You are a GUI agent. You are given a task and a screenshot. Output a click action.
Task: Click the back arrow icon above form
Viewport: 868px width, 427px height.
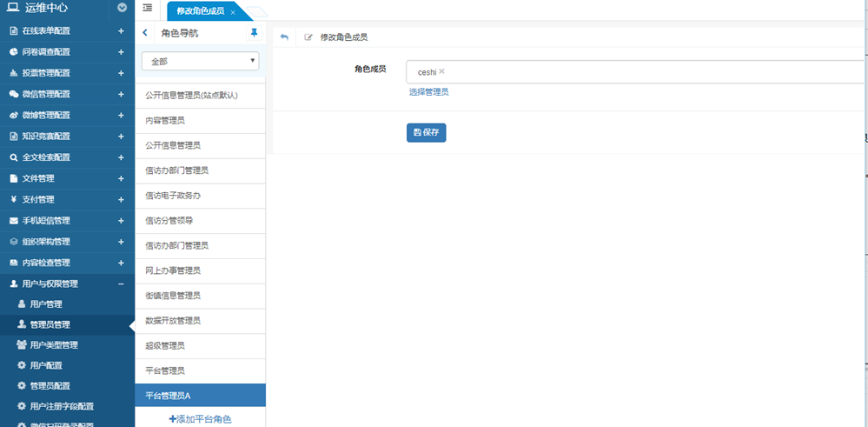pyautogui.click(x=284, y=37)
